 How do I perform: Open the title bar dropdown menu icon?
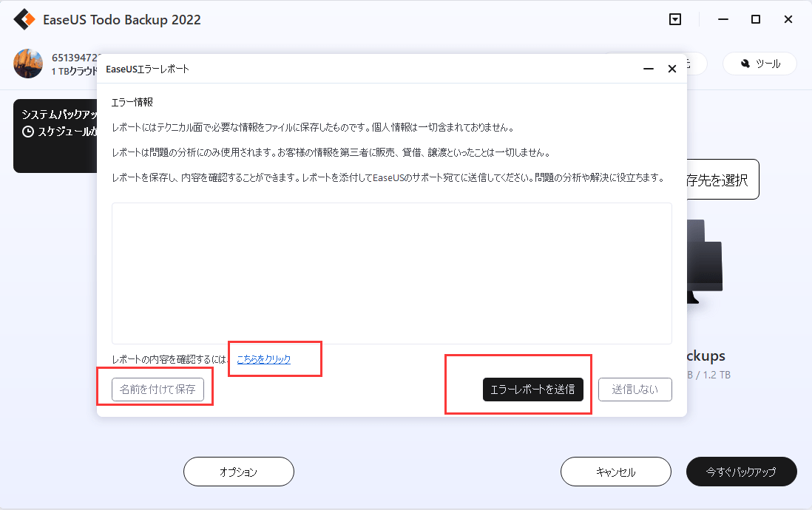pyautogui.click(x=674, y=20)
